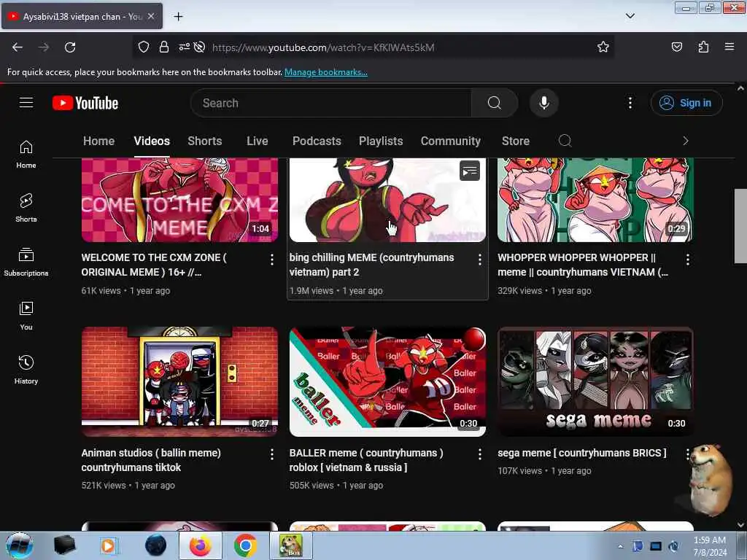Open the Manage bookmarks link
This screenshot has width=747, height=560.
[x=326, y=72]
